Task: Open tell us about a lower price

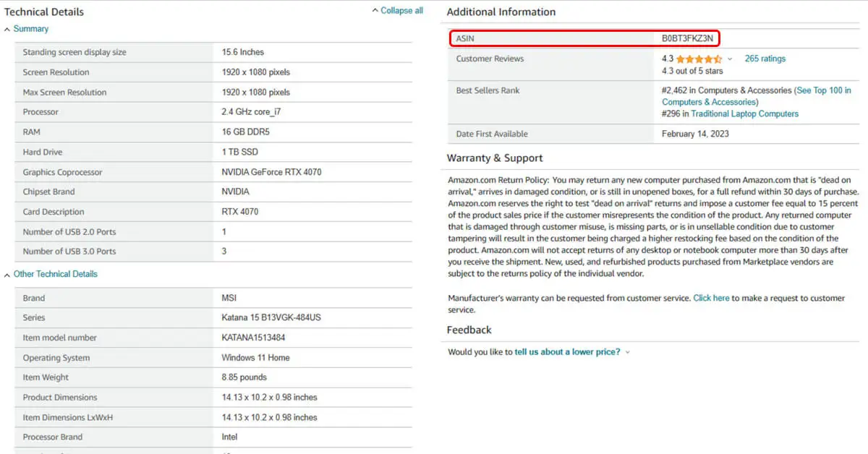Action: click(x=567, y=352)
